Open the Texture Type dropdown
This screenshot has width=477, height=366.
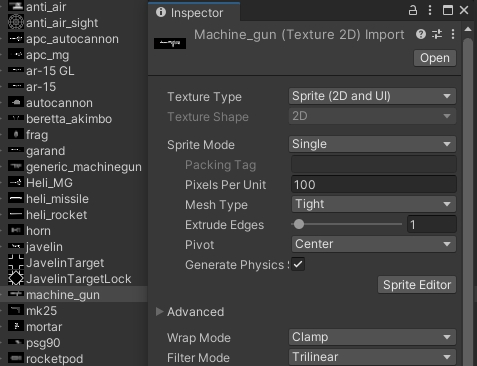point(372,96)
